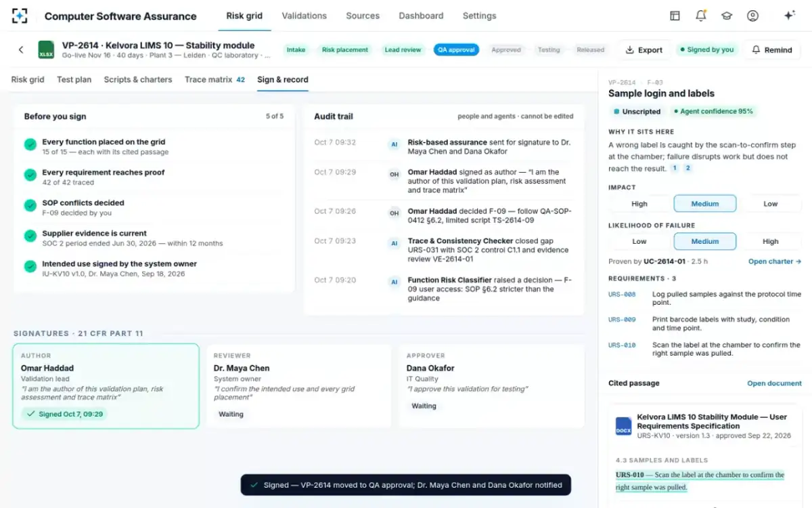This screenshot has height=508, width=812.
Task: Click the Computer Software Assurance logo icon
Action: pos(20,16)
